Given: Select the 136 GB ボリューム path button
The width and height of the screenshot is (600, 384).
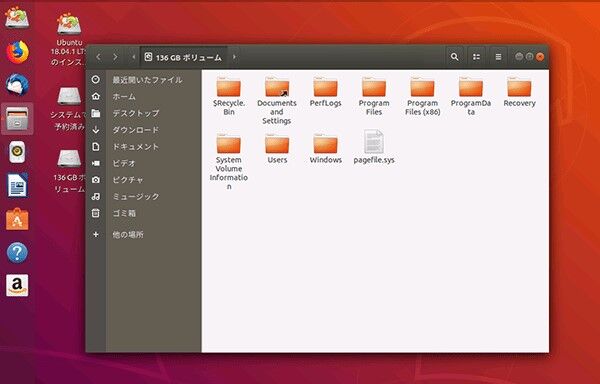Looking at the screenshot, I should [x=184, y=57].
